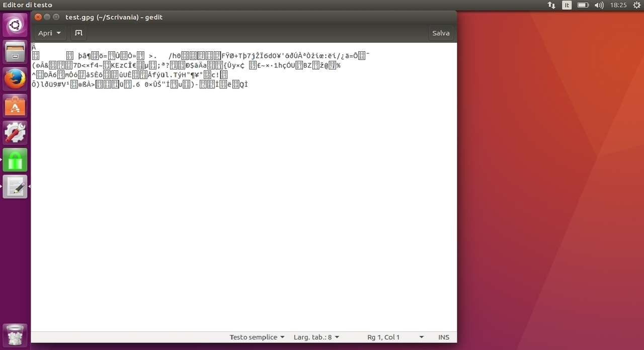
Task: Open the Ubuntu Software center icon
Action: pos(15,106)
